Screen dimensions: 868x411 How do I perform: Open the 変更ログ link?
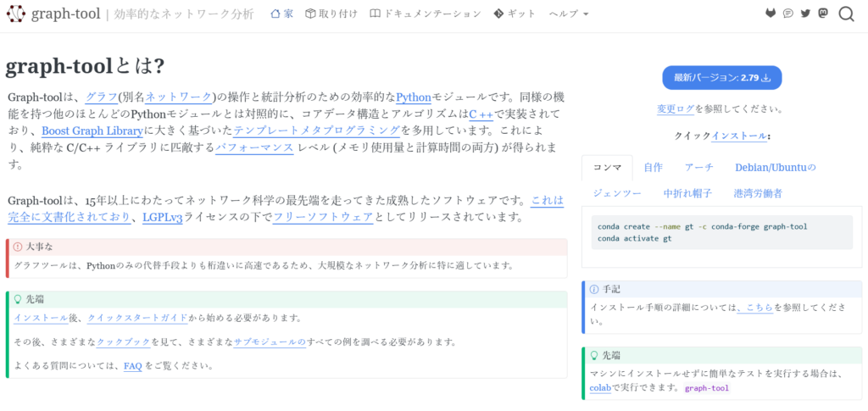[x=676, y=109]
